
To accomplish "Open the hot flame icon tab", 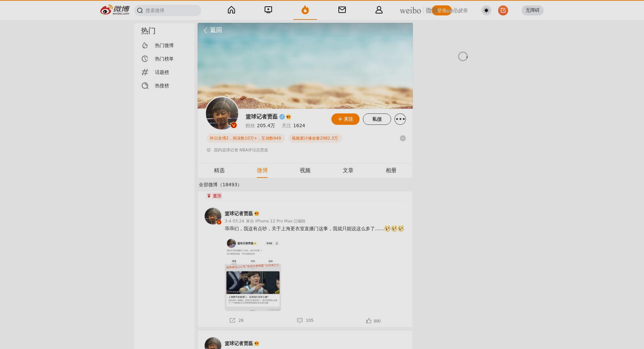I will [x=305, y=10].
